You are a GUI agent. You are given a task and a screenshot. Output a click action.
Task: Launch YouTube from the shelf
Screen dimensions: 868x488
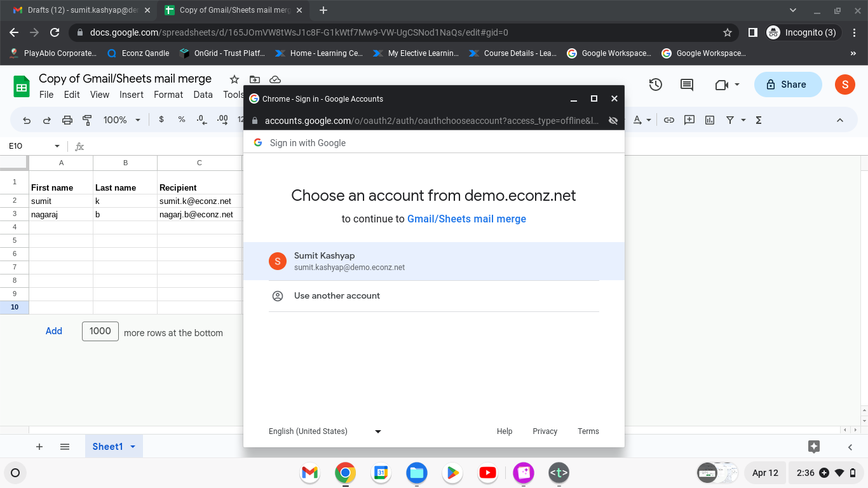[x=488, y=473]
